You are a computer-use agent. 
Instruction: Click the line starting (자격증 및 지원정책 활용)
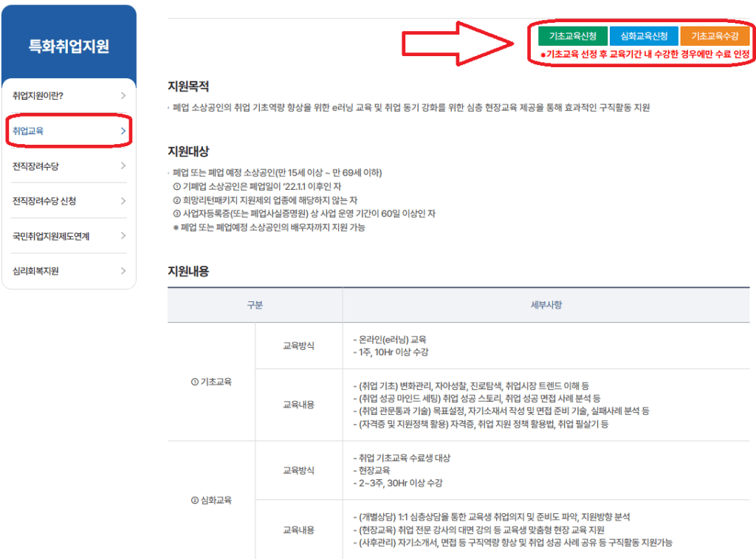(481, 424)
